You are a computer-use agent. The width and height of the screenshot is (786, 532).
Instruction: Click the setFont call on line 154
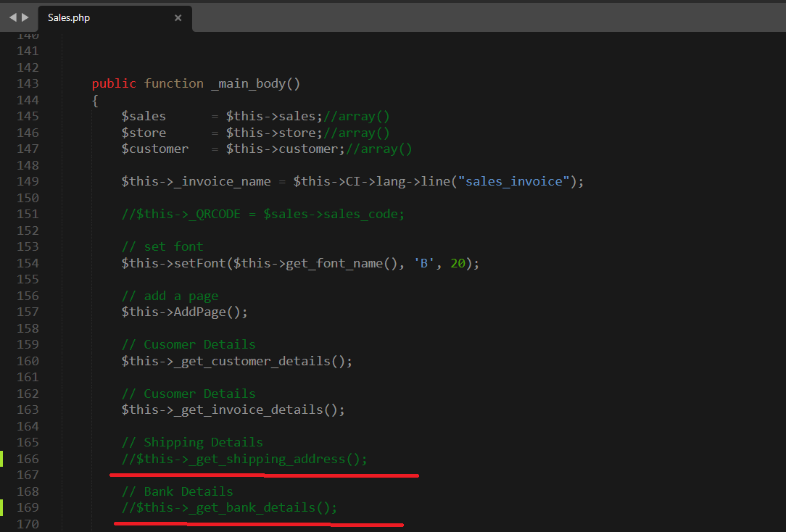(299, 263)
